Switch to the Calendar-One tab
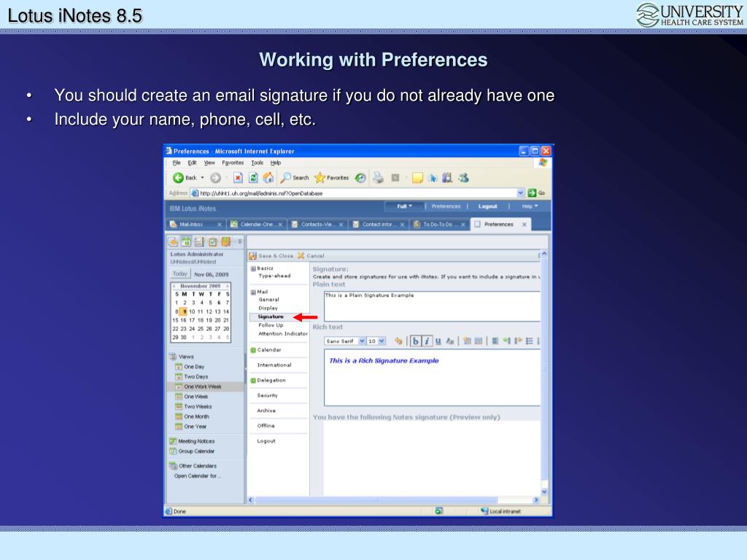Image resolution: width=747 pixels, height=560 pixels. coord(256,225)
